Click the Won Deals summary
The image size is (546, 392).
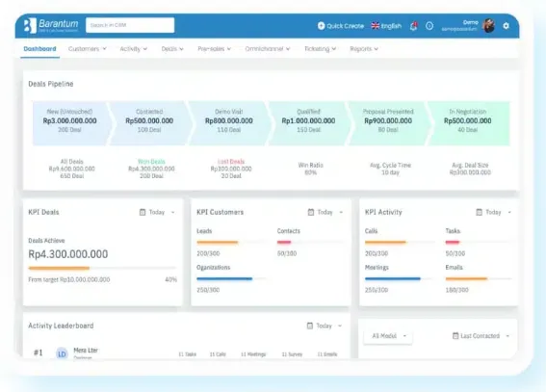click(x=151, y=169)
